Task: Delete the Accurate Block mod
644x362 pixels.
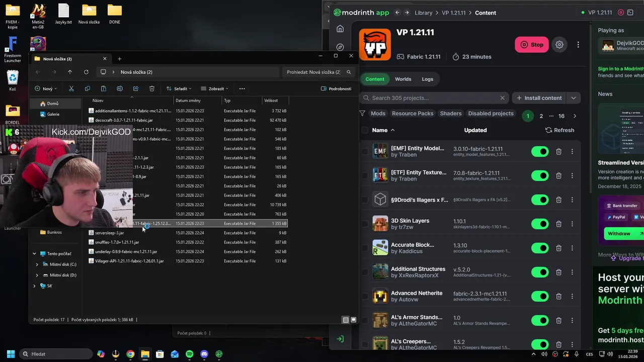Action: [558, 248]
